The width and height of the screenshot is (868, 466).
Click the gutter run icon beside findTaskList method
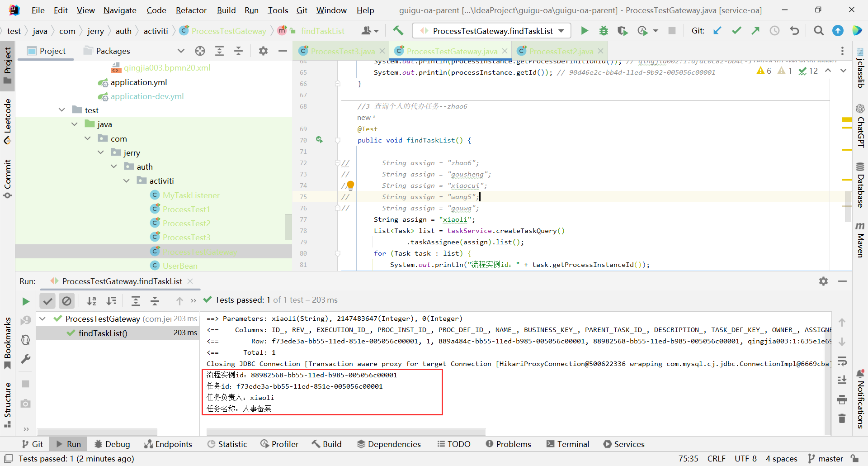320,140
